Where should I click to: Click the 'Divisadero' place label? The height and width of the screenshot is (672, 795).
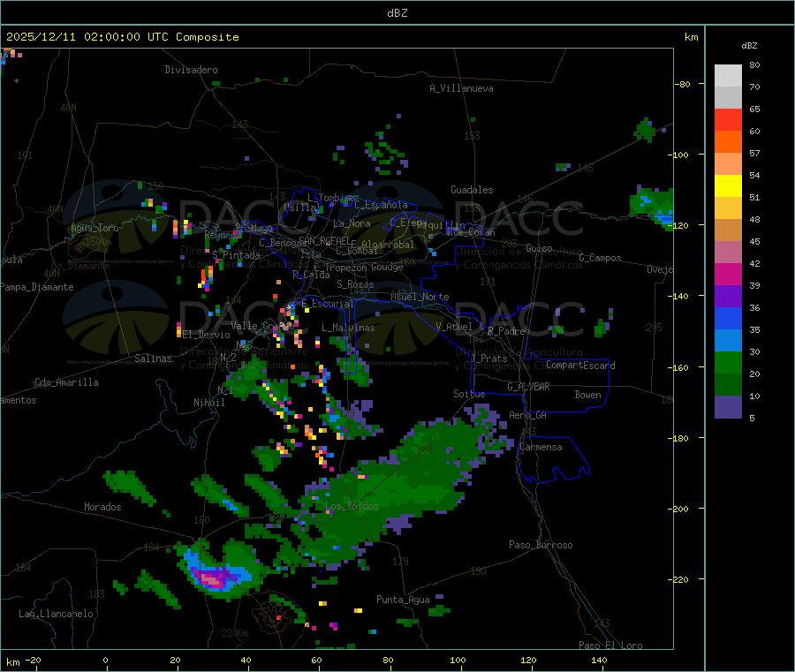click(191, 70)
